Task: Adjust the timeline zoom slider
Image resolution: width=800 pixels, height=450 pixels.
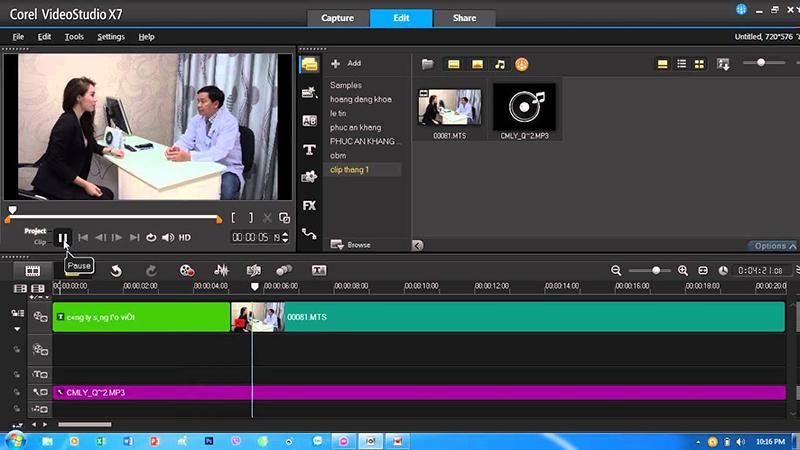Action: pos(656,270)
